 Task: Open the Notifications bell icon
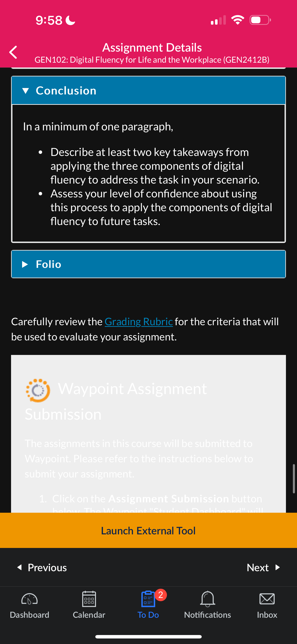point(207,599)
